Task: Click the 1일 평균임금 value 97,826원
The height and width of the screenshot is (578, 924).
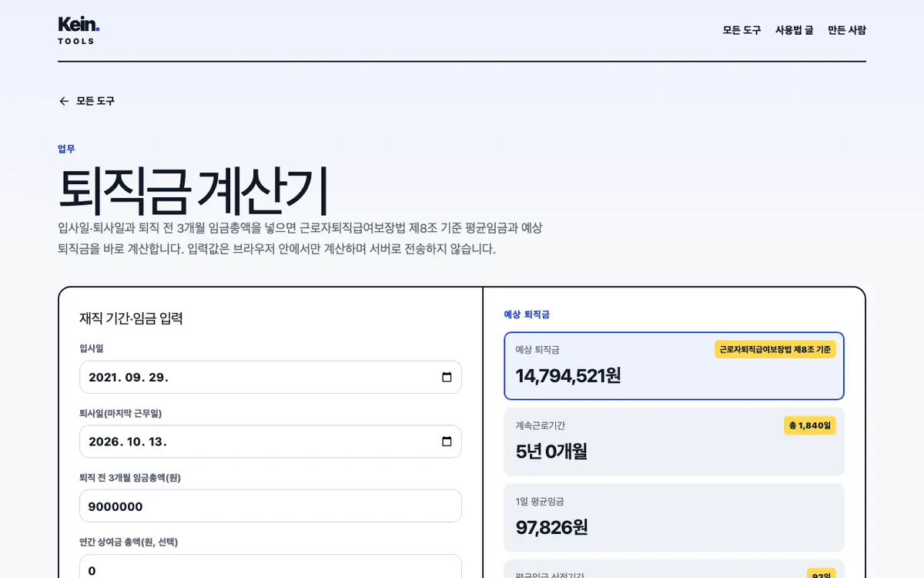Action: click(x=551, y=527)
